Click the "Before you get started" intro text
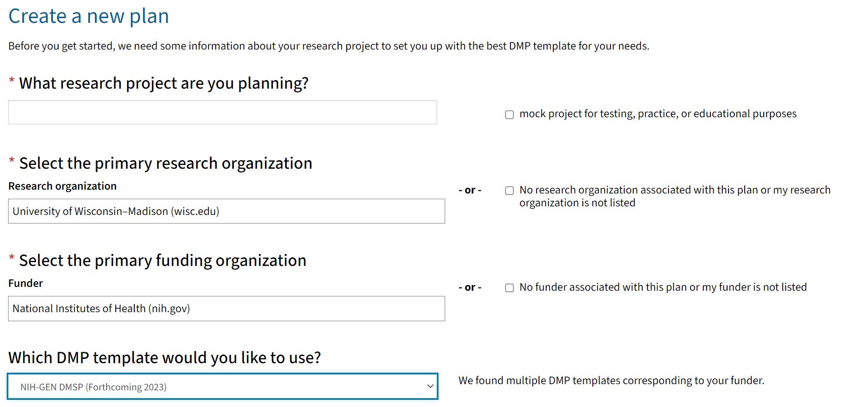 [329, 46]
